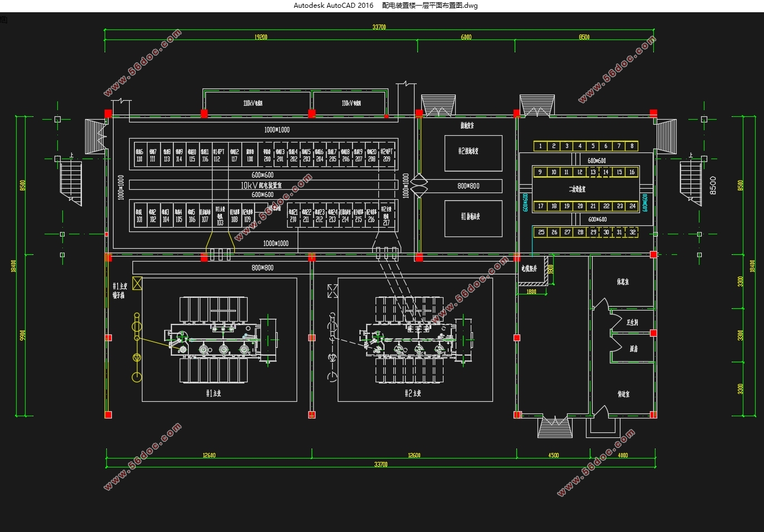This screenshot has height=532, width=764.
Task: Click the left staircase symbol
Action: coord(71,183)
